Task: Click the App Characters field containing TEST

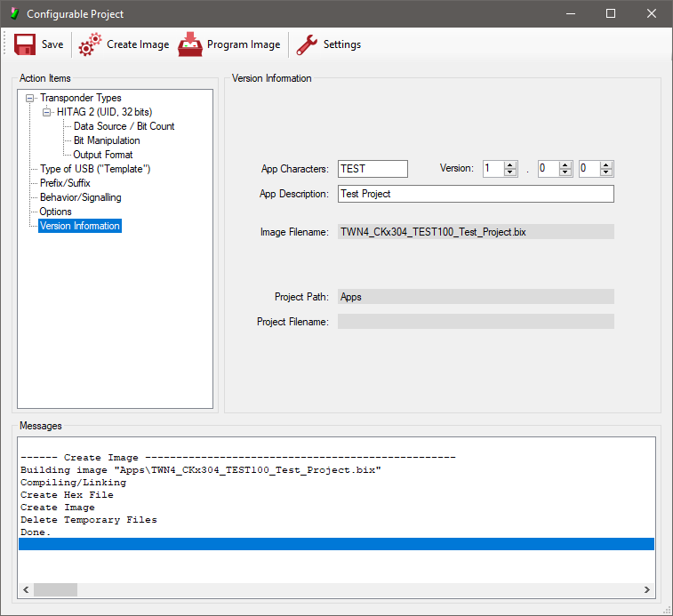Action: tap(373, 169)
